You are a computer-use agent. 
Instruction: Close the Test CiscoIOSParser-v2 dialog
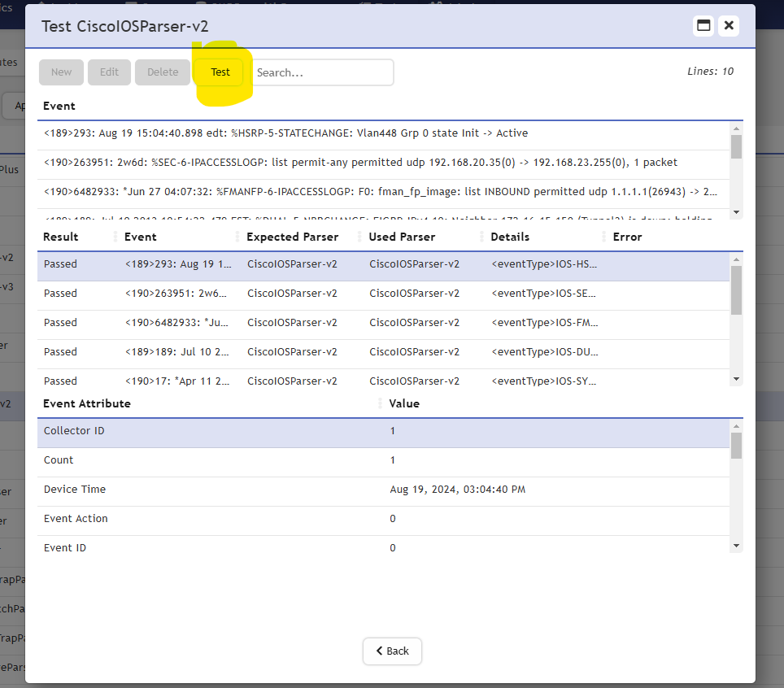(x=730, y=26)
